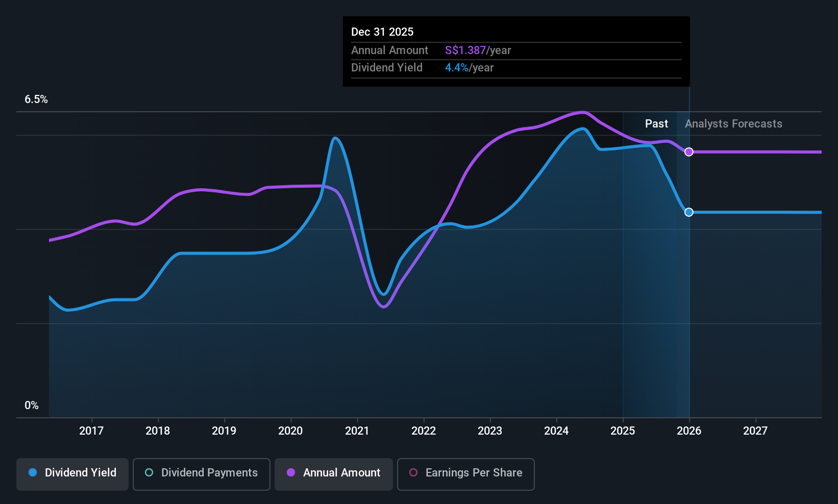
Task: Click the 4.4% dividend yield value in tooltip
Action: click(x=457, y=67)
